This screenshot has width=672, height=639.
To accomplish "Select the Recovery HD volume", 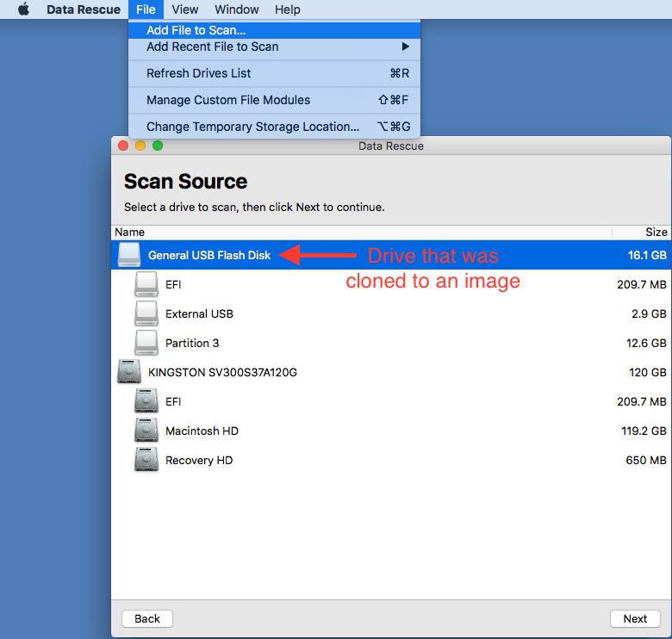I will [391, 460].
